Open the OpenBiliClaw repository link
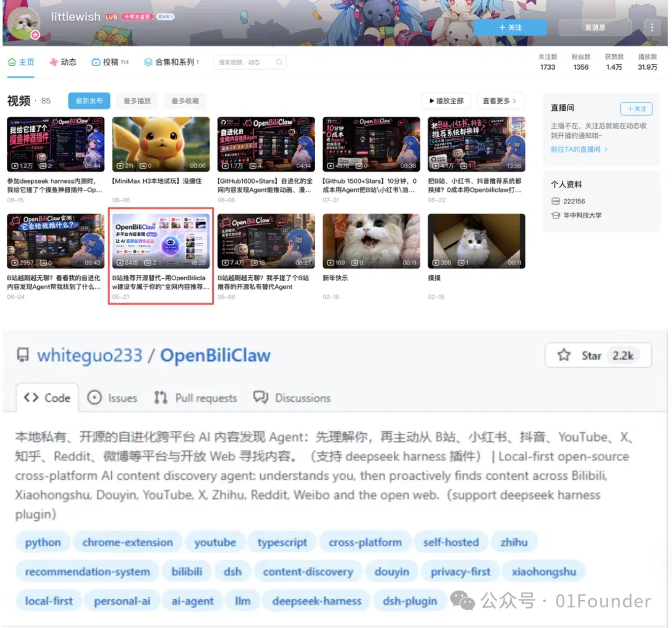This screenshot has width=672, height=628. click(215, 355)
